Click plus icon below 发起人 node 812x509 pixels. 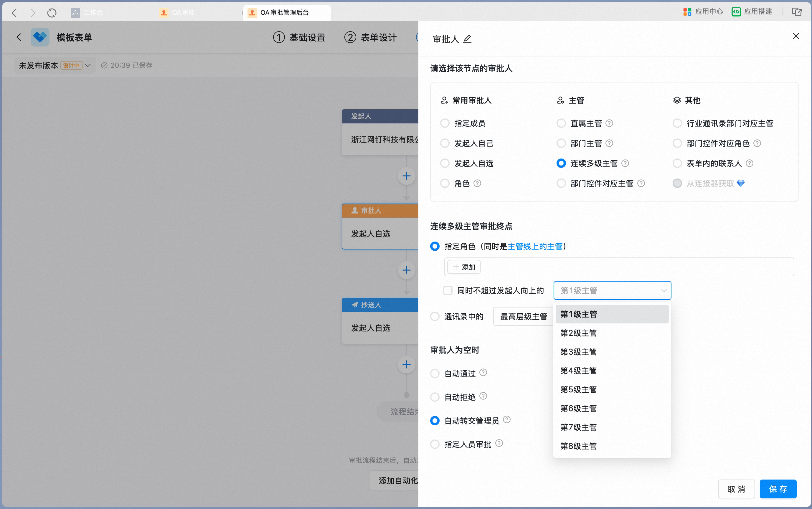click(406, 176)
